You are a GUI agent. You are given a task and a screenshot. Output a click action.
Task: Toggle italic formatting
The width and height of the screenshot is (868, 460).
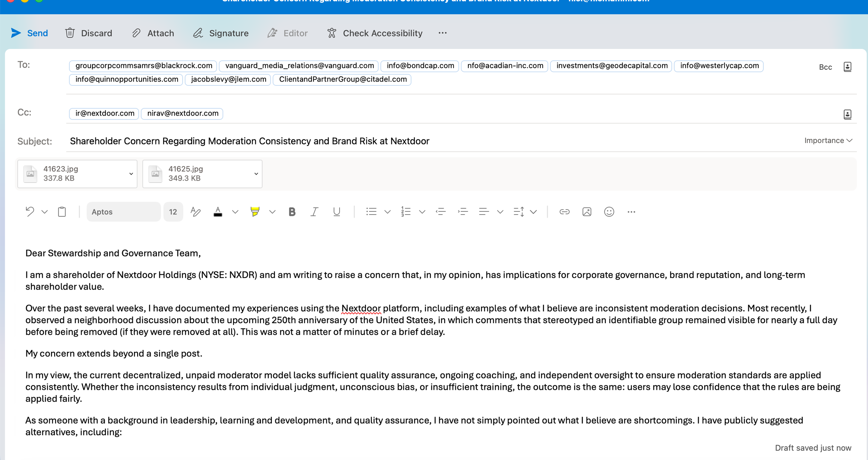[x=314, y=211]
